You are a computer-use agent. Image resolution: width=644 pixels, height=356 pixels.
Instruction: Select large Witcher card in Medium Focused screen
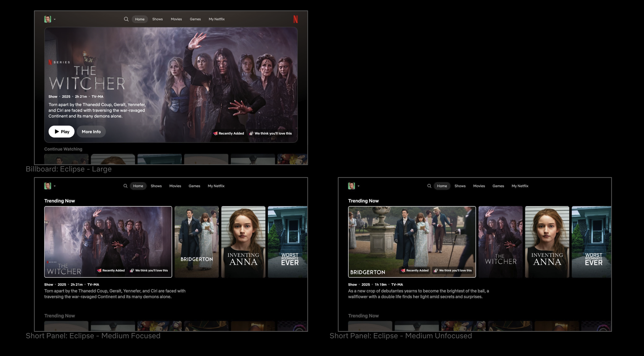[108, 242]
